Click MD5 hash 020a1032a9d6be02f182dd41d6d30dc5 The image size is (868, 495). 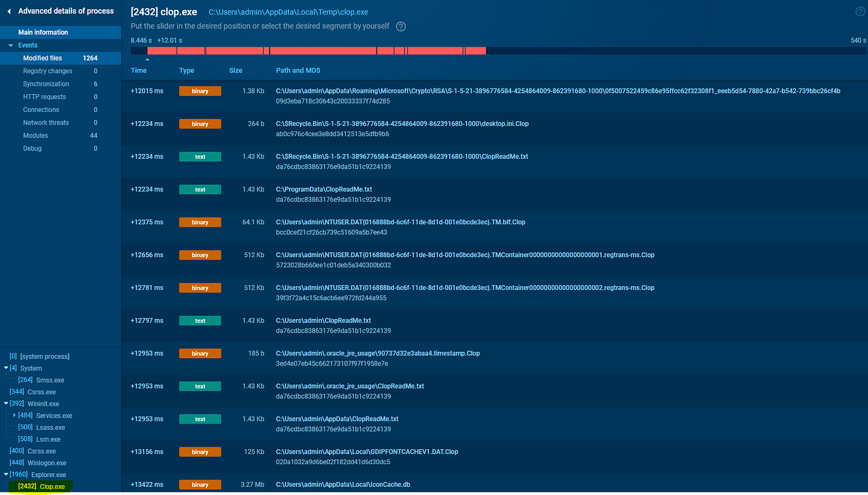(x=333, y=462)
